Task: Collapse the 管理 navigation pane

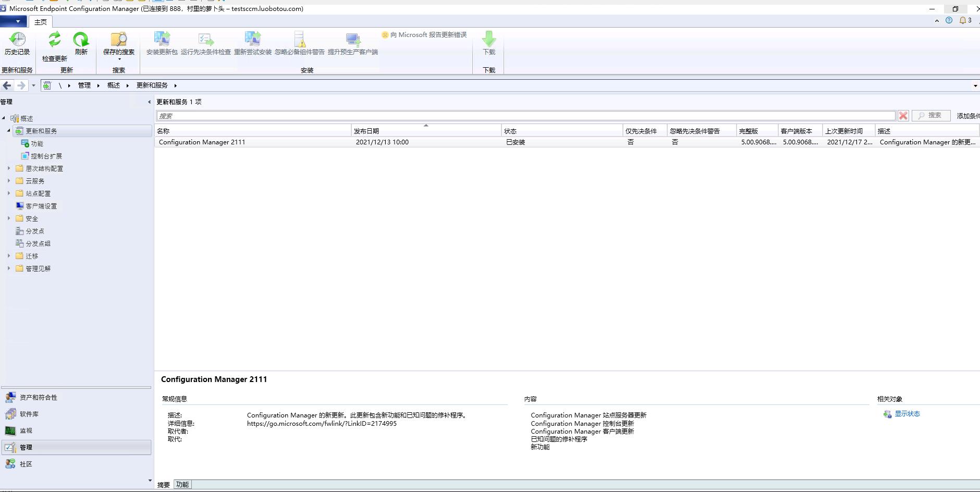Action: 149,102
